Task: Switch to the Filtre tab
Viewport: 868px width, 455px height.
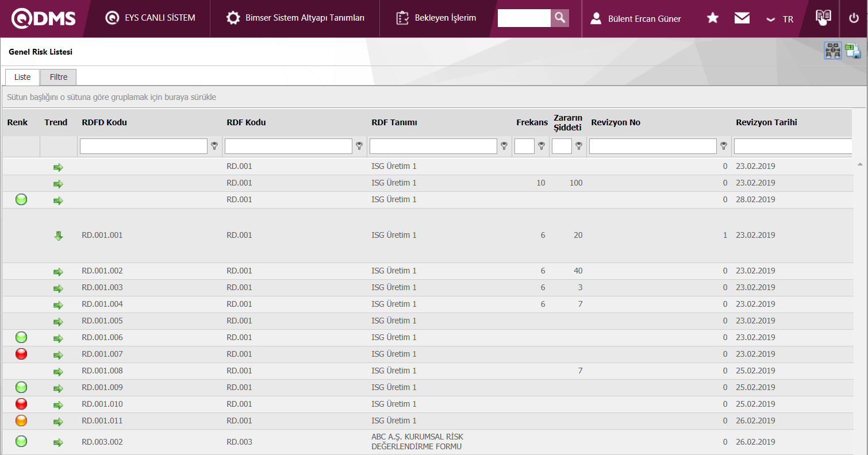Action: tap(58, 77)
